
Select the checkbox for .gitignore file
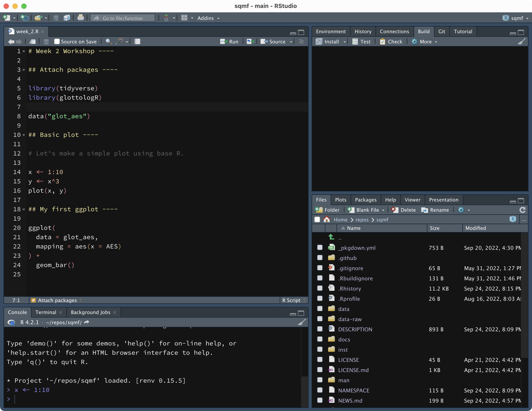(320, 268)
